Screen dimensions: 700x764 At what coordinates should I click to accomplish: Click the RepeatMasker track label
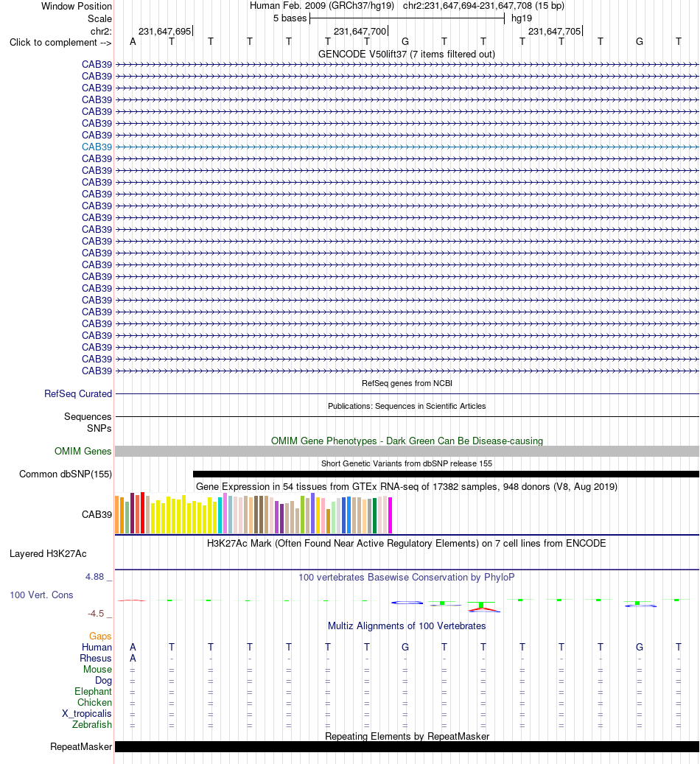click(81, 747)
